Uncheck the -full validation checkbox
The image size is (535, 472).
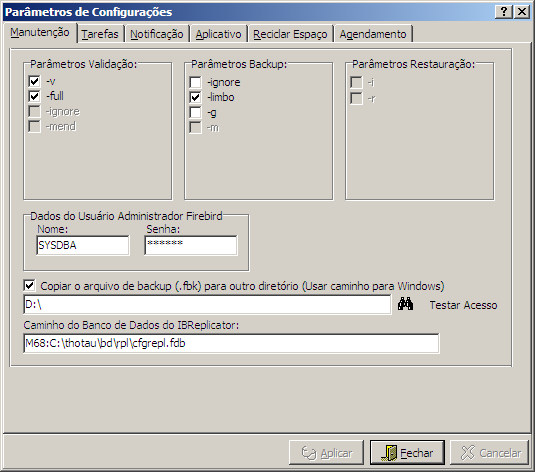point(34,96)
